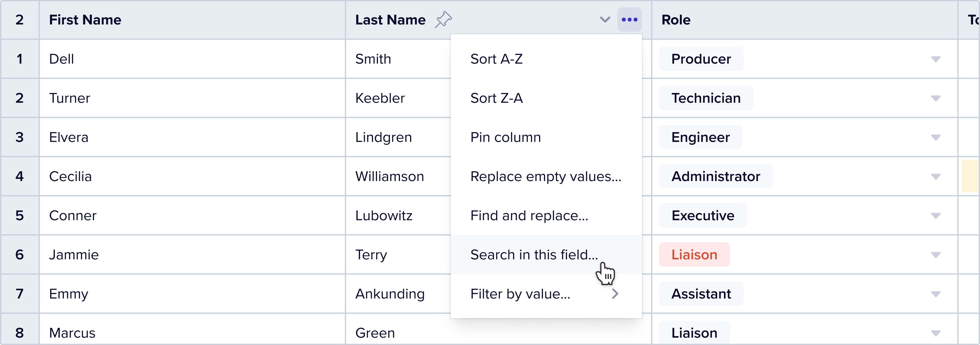Select Search in this field option
The image size is (980, 345).
[x=534, y=254]
